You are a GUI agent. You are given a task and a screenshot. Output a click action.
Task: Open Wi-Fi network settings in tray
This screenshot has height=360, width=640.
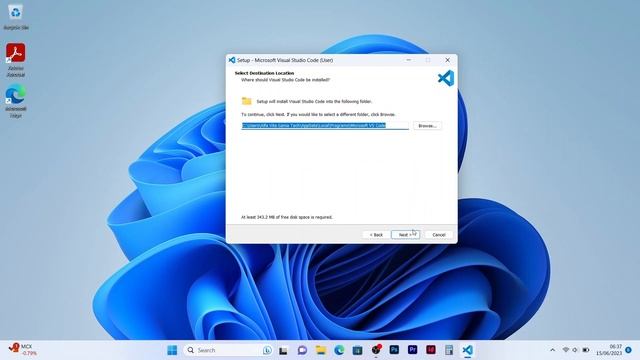(x=566, y=350)
